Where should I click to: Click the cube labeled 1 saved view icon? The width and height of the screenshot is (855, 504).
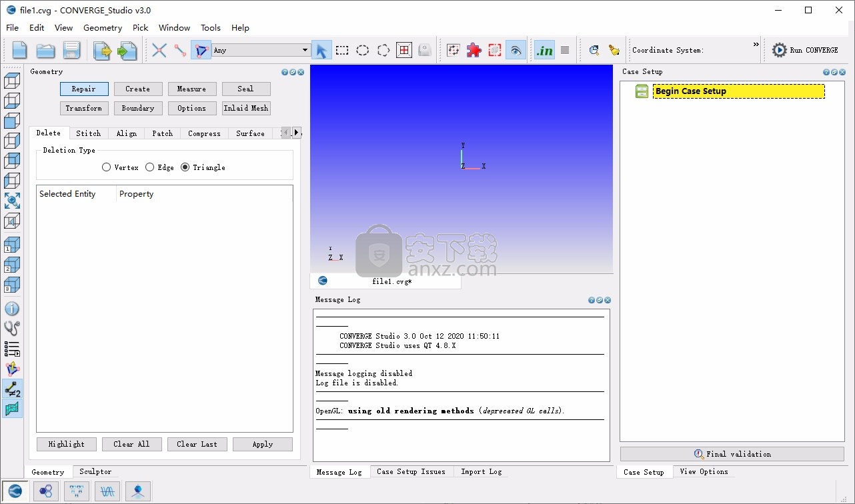(x=12, y=245)
